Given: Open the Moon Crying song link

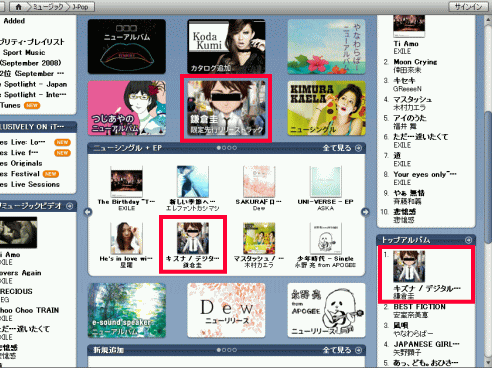Looking at the screenshot, I should tap(415, 62).
